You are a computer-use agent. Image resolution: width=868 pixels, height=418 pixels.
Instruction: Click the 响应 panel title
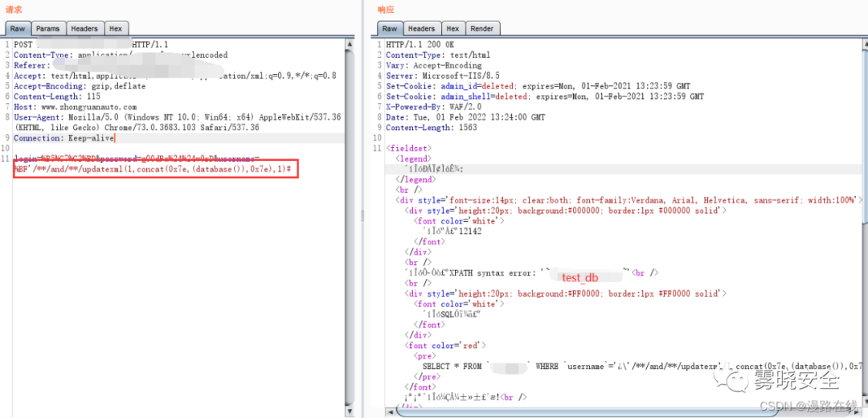pyautogui.click(x=386, y=9)
